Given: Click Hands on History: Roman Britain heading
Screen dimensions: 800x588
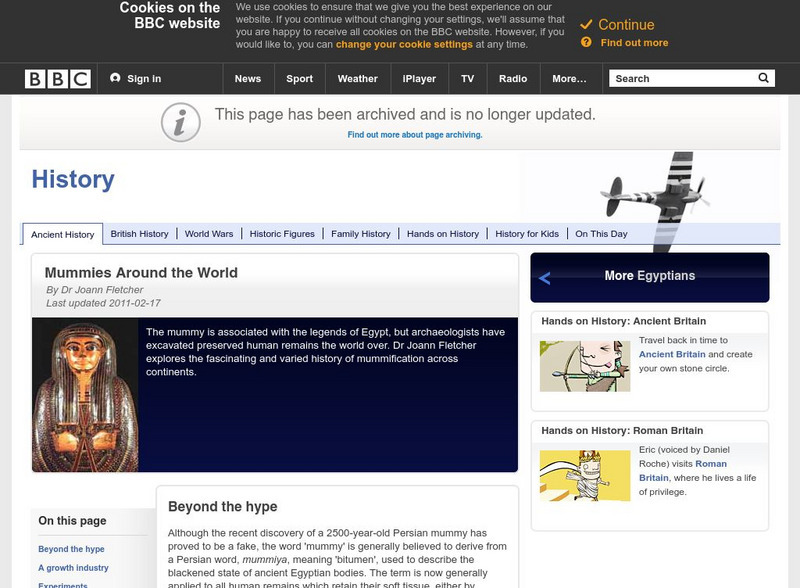Looking at the screenshot, I should click(622, 430).
